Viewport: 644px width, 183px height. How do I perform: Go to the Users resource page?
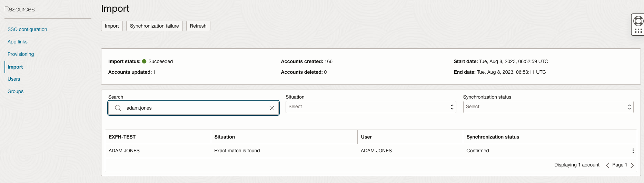14,79
